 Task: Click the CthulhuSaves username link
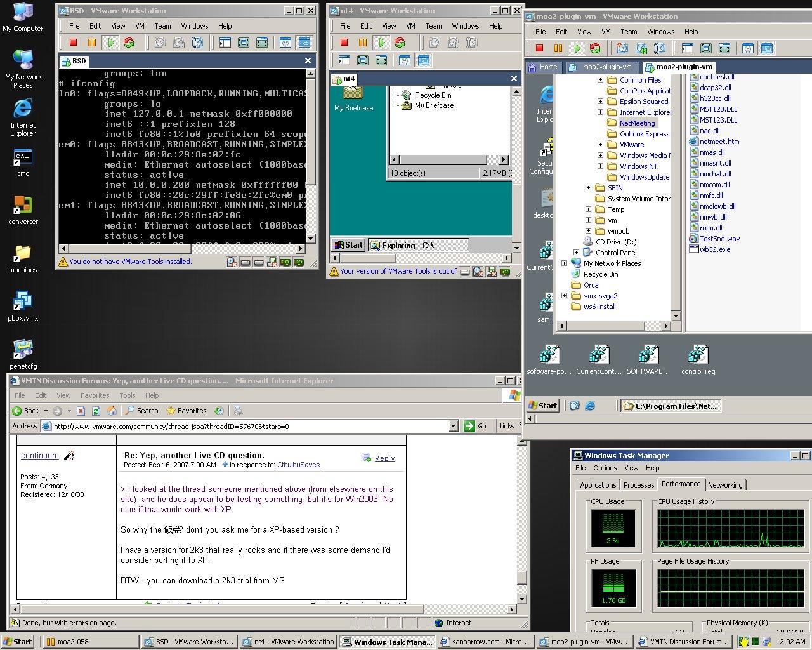pyautogui.click(x=298, y=465)
